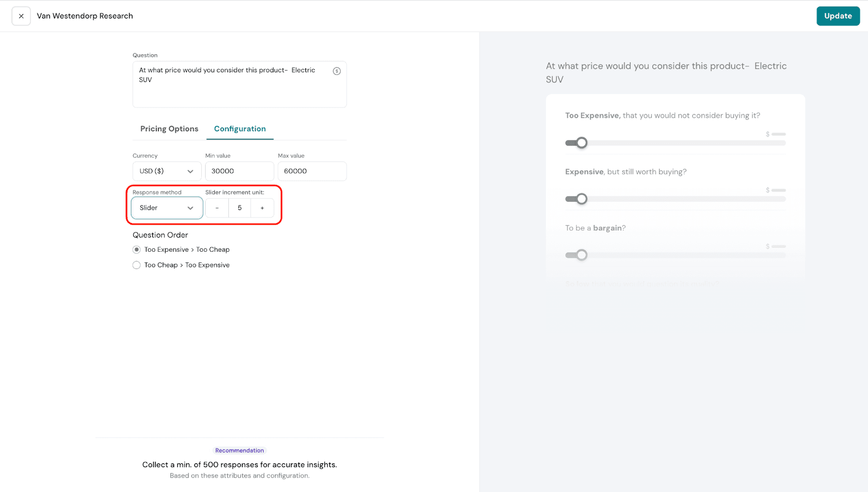Click the bargain slider handle

(582, 255)
